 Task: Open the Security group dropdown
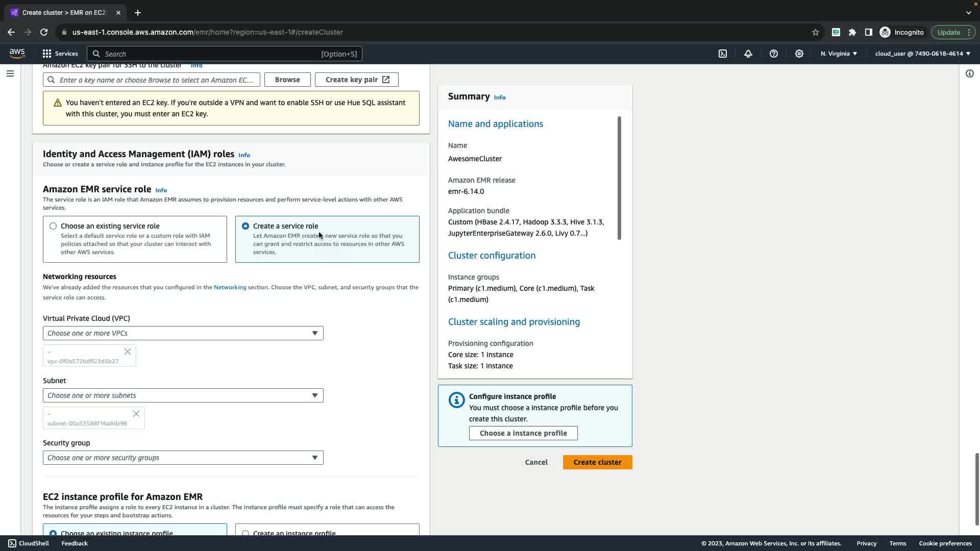point(183,458)
